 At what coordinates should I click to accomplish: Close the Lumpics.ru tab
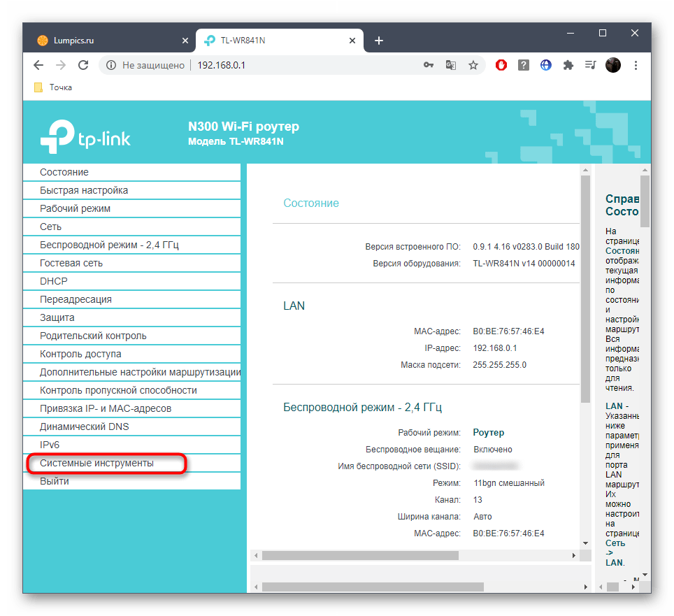(185, 41)
